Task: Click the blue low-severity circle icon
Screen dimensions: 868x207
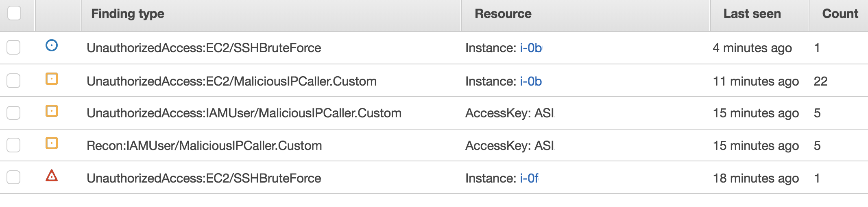Action: point(52,45)
